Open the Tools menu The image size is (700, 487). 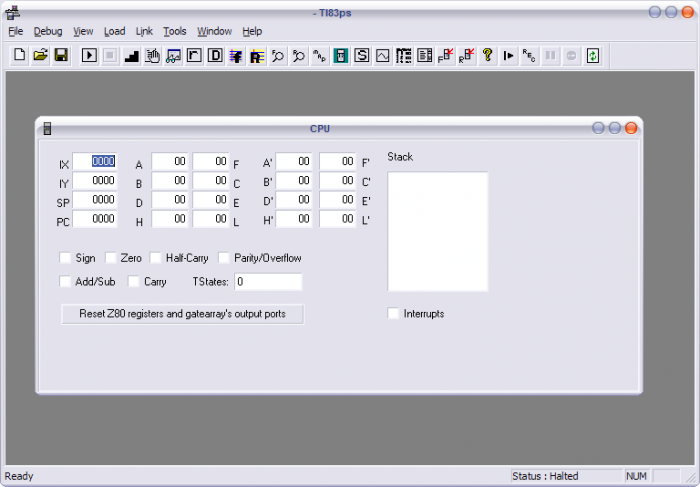point(175,31)
